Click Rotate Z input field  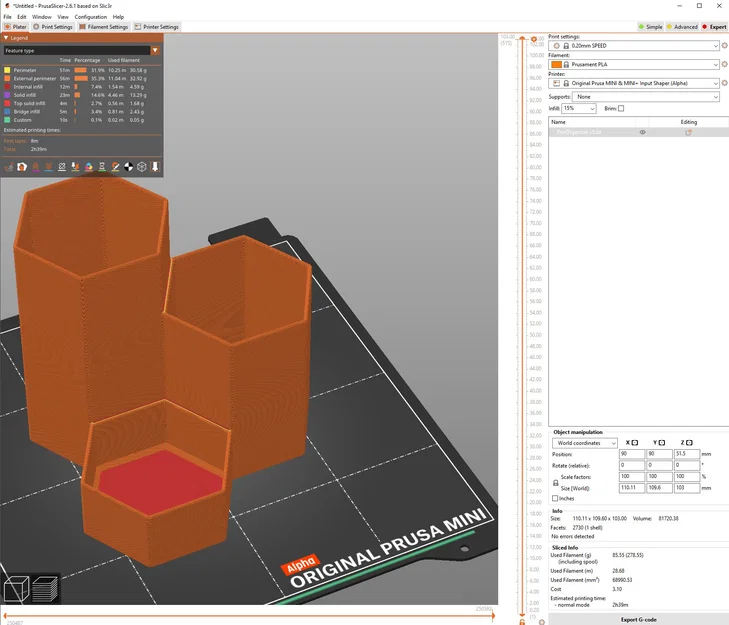pos(687,465)
